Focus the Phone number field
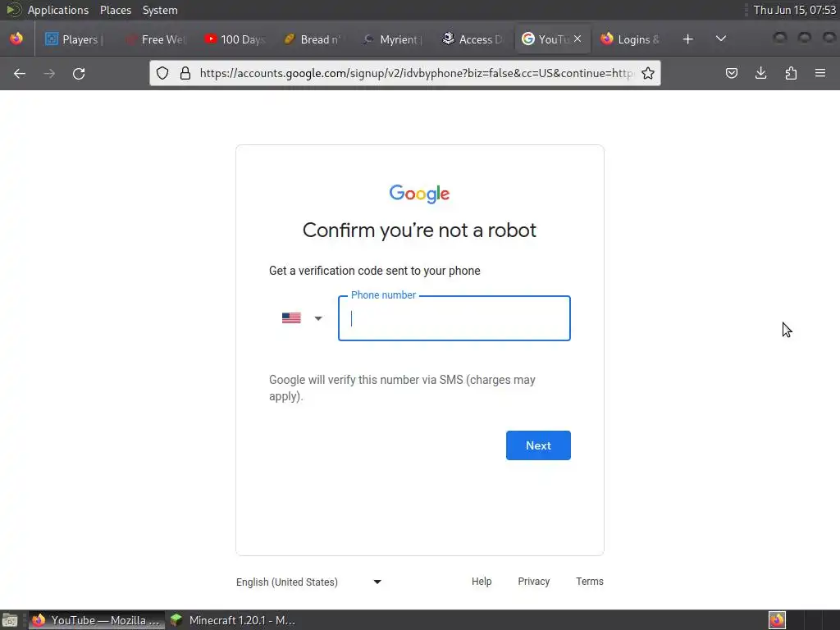The height and width of the screenshot is (630, 840). click(454, 318)
